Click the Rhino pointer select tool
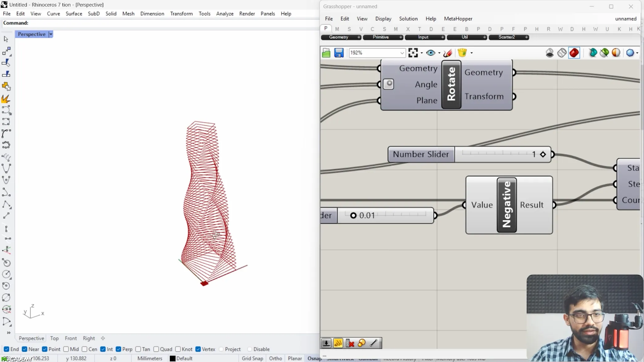The height and width of the screenshot is (362, 644). (x=6, y=39)
